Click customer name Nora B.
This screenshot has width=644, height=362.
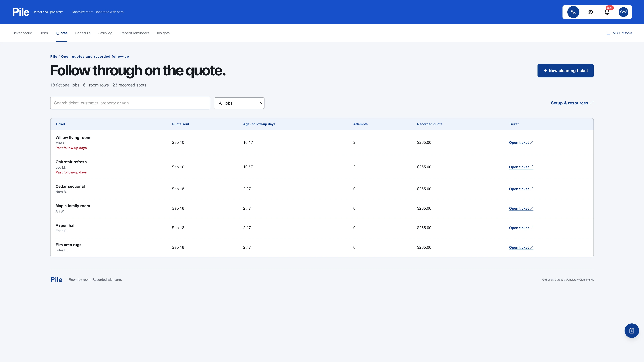61,192
